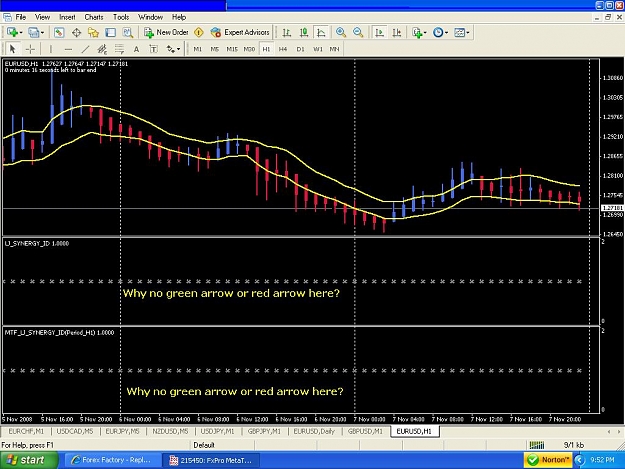Open the Window menu
The width and height of the screenshot is (625, 469).
pos(150,17)
